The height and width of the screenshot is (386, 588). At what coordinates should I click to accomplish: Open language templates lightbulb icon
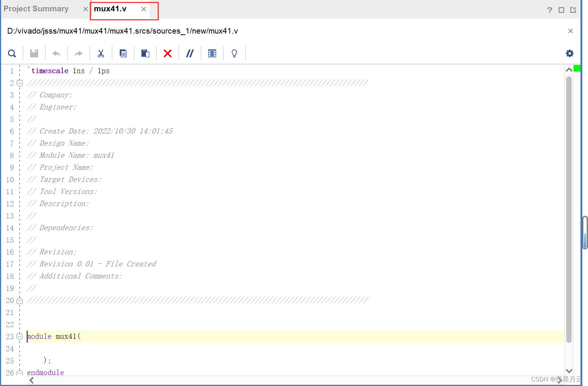coord(234,53)
